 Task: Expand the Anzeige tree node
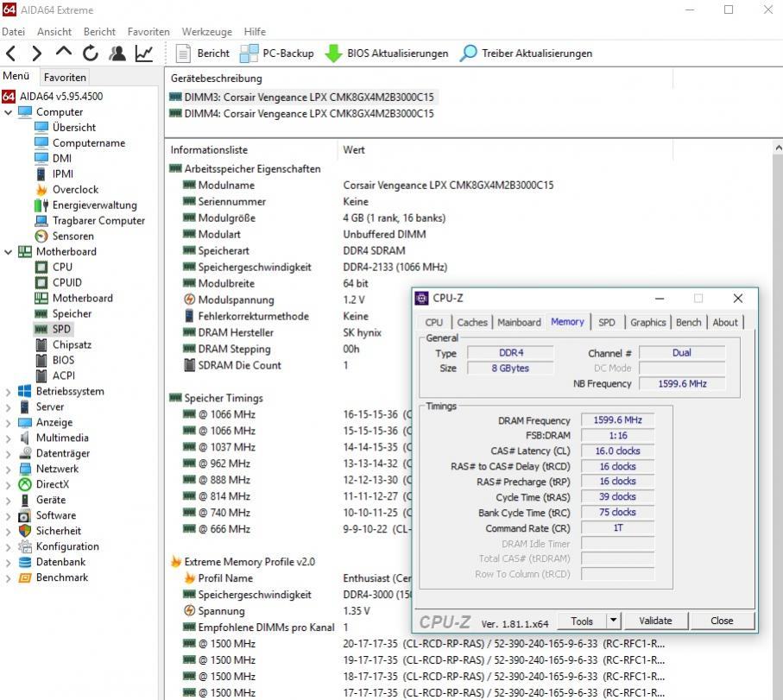[8, 423]
